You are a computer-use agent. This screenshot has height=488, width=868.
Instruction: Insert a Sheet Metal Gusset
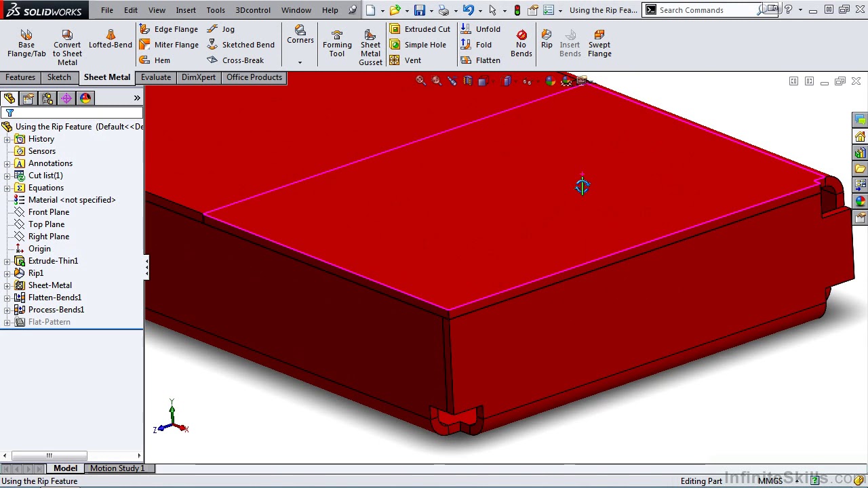click(x=370, y=47)
